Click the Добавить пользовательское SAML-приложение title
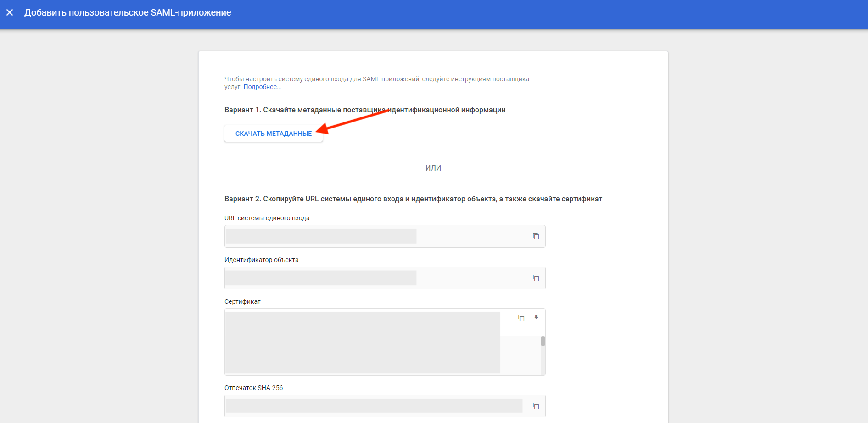Image resolution: width=868 pixels, height=423 pixels. [x=128, y=13]
